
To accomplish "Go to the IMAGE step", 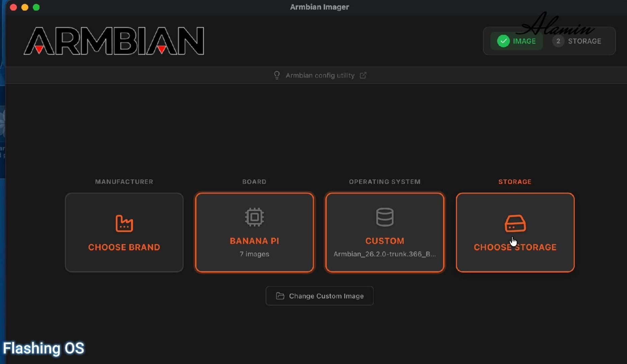I will tap(517, 41).
